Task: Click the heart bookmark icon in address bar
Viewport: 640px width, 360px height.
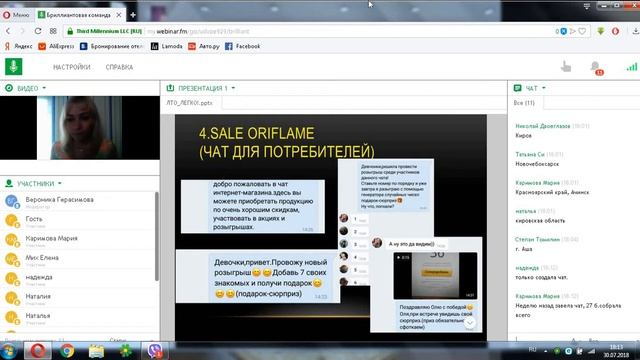Action: (x=582, y=31)
